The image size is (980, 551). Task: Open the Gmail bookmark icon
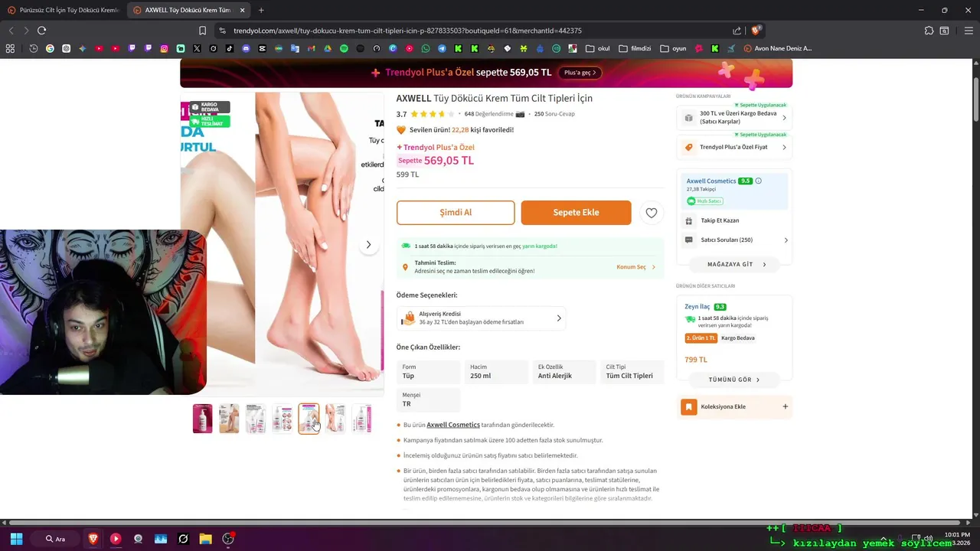click(311, 48)
